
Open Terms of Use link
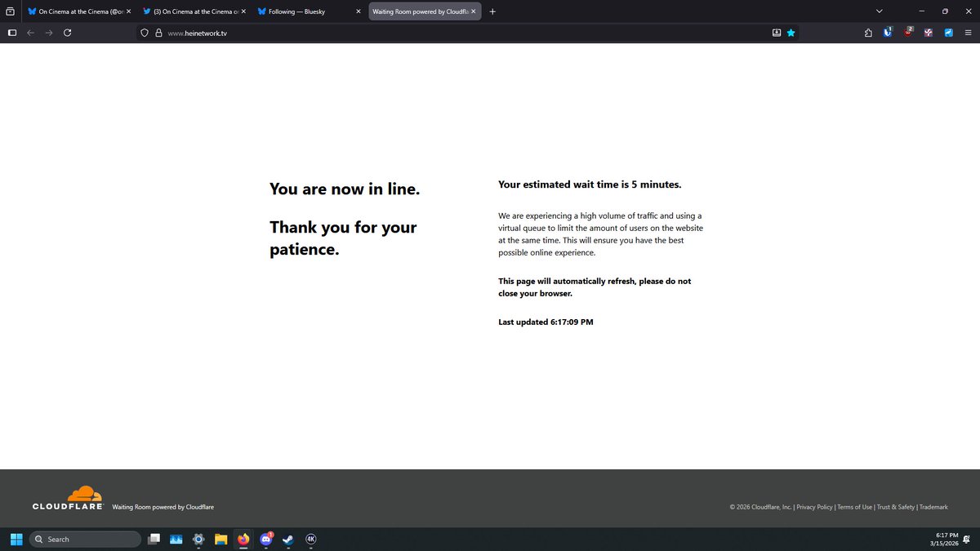coord(854,507)
